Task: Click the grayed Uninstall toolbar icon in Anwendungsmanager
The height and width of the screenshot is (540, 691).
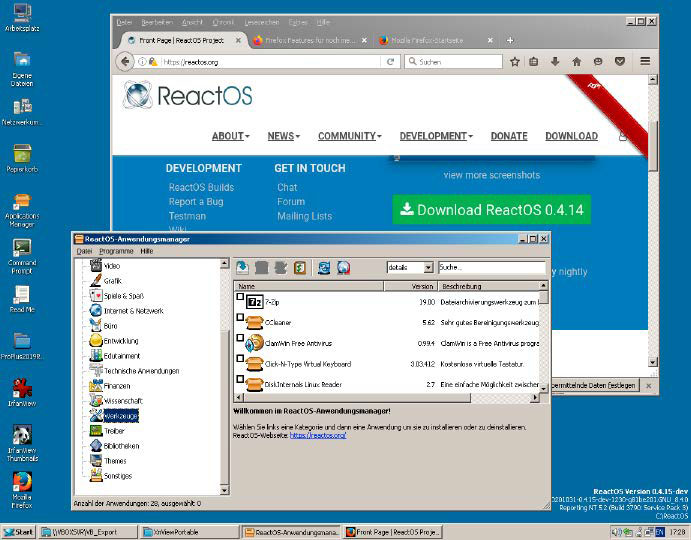Action: pyautogui.click(x=261, y=268)
